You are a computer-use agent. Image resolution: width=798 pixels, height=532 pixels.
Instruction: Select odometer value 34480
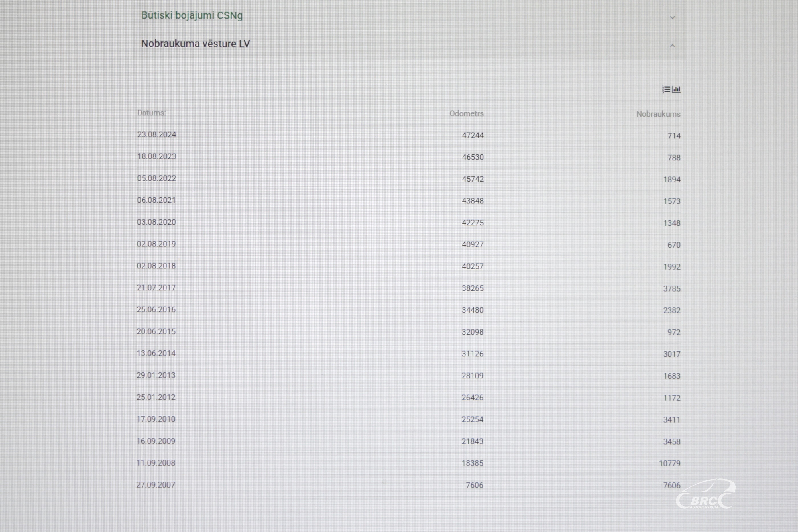pyautogui.click(x=473, y=310)
